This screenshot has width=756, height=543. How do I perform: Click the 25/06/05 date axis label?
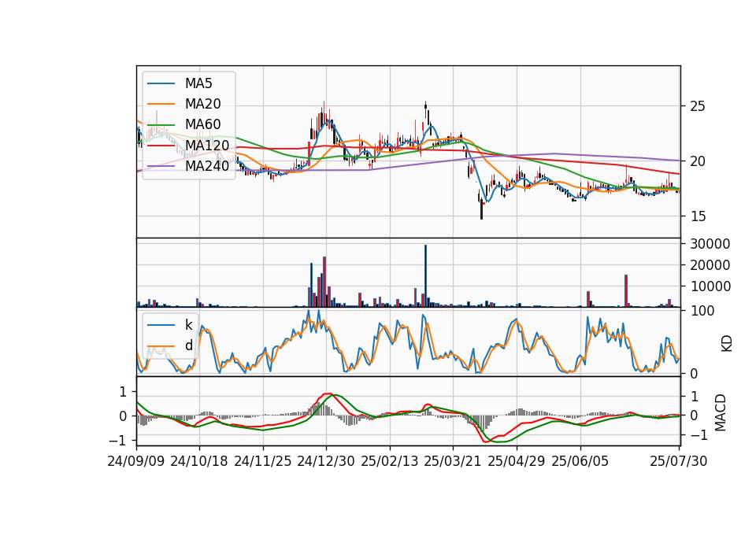tap(580, 461)
